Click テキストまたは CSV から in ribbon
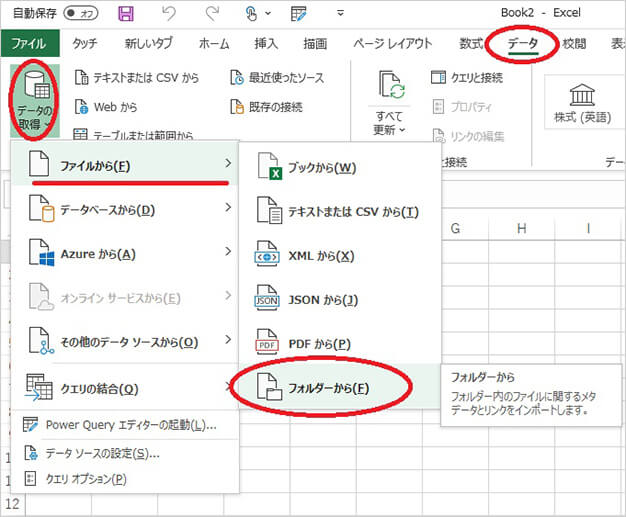Screen dimensions: 626x517 coord(137,78)
